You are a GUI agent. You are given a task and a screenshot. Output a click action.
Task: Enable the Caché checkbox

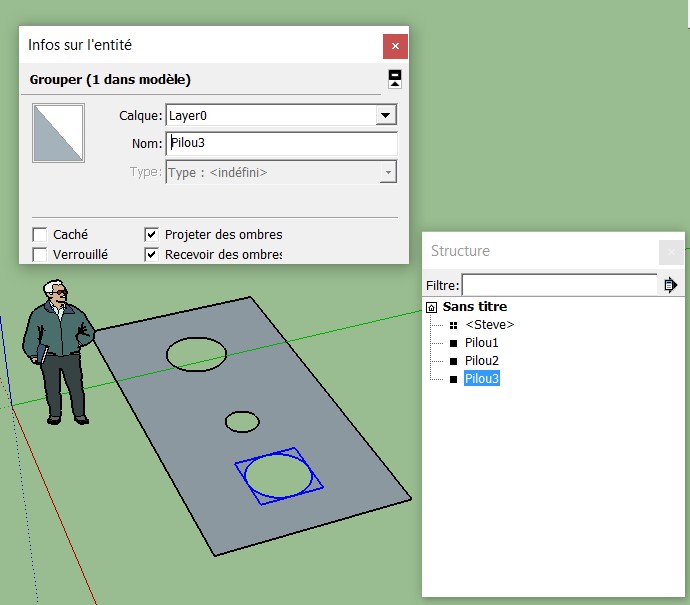(x=40, y=235)
